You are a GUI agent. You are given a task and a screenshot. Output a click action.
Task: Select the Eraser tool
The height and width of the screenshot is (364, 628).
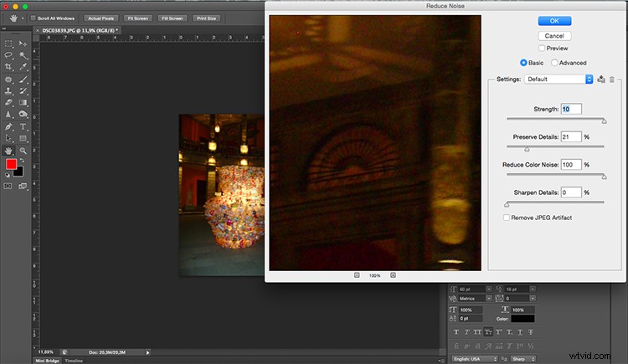[x=8, y=103]
